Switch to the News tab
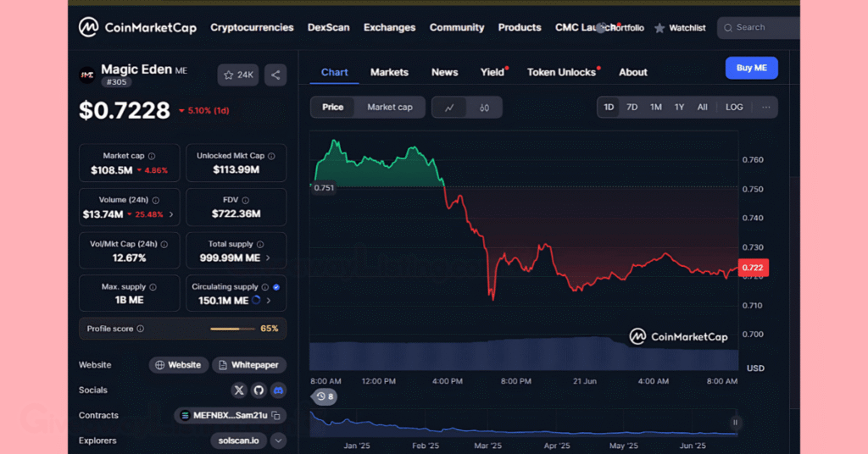 tap(444, 73)
